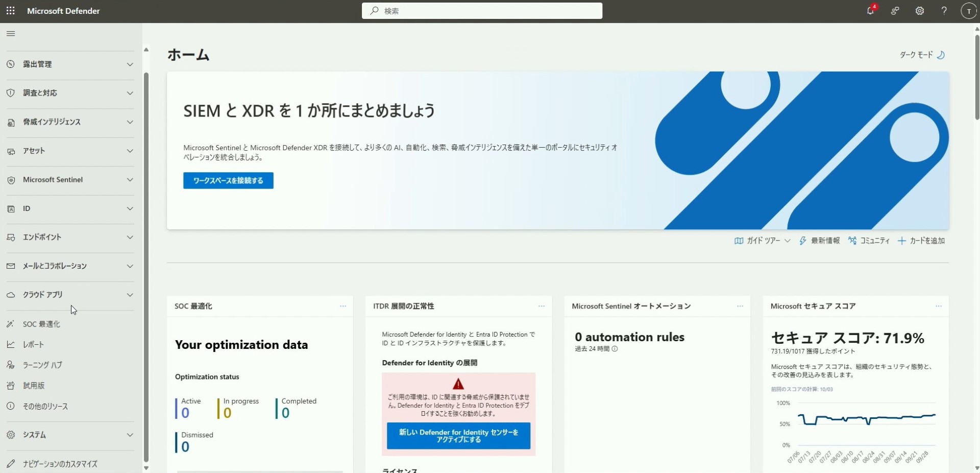The height and width of the screenshot is (473, 980).
Task: Click the ワークスペースを接続する button
Action: 228,180
